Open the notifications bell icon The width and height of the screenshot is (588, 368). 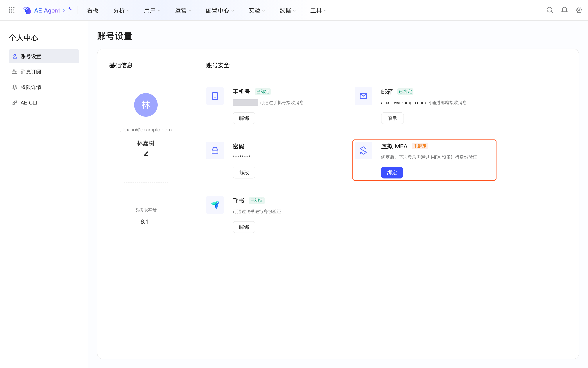click(x=564, y=10)
